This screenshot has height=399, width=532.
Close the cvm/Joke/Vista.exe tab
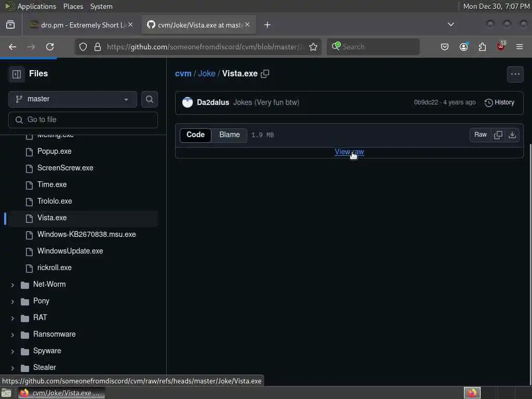coord(247,24)
